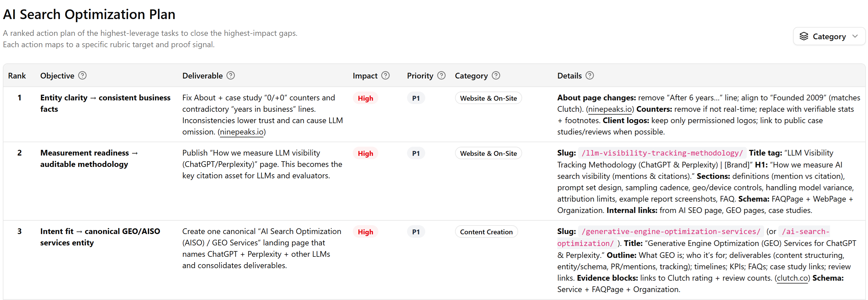Select the /llm-visibility-tracking-methodology/ slug code

[662, 153]
